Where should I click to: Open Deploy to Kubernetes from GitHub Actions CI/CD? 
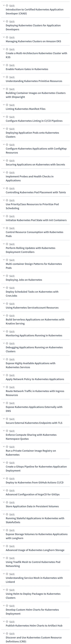pyautogui.click(x=35, y=483)
